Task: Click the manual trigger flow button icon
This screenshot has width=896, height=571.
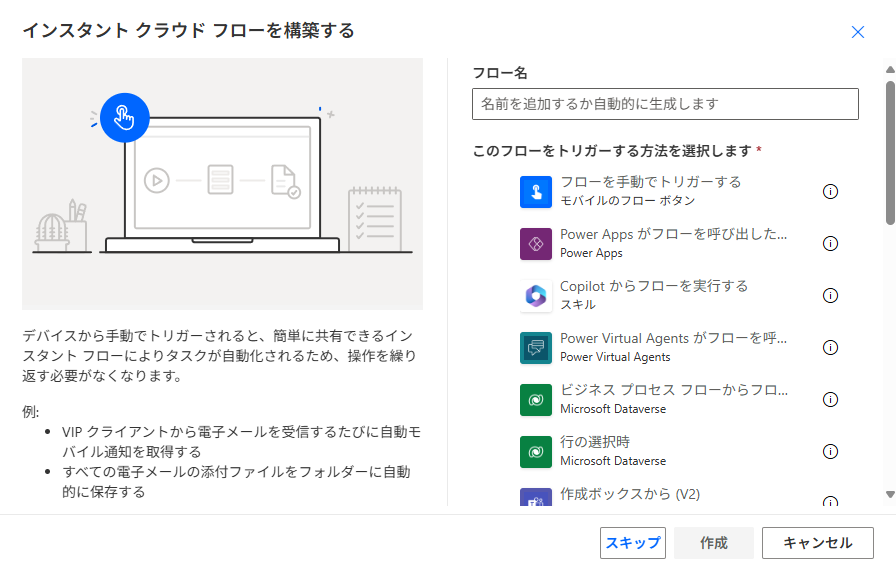Action: click(535, 192)
